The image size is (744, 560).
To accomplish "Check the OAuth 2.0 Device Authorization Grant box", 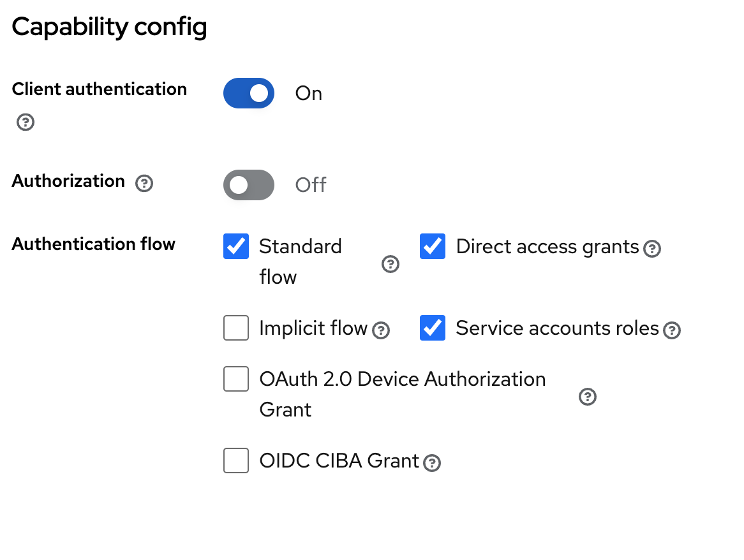I will tap(235, 379).
